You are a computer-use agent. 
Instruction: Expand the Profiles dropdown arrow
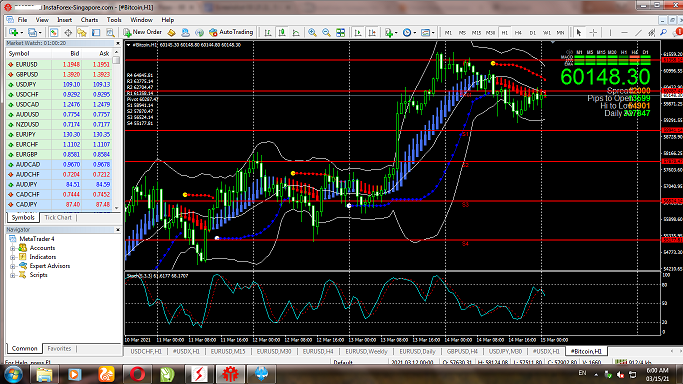40,33
